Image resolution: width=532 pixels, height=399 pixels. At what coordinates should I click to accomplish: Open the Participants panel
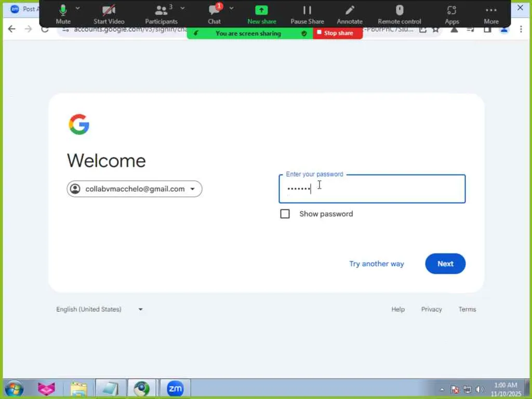(x=161, y=14)
